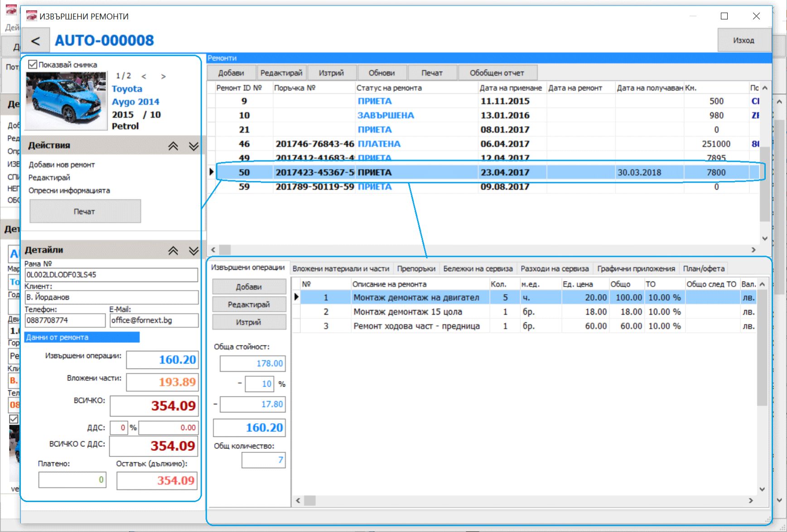Show next car photo with '>' arrow
The width and height of the screenshot is (787, 532).
point(163,76)
